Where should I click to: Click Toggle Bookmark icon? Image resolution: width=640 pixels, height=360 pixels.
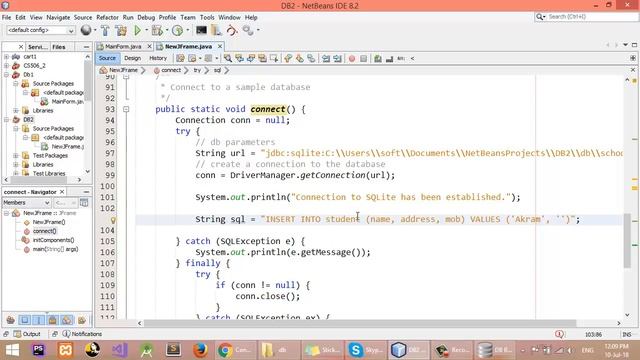click(311, 58)
